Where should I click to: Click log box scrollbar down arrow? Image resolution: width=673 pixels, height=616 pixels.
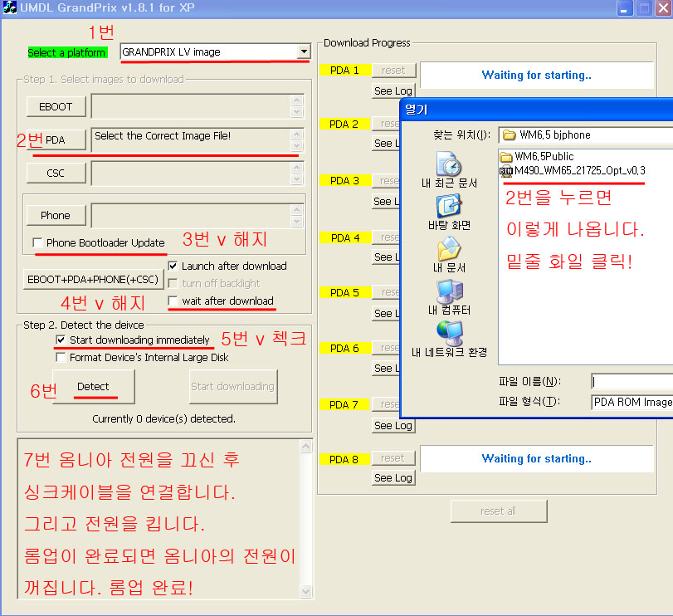tap(305, 591)
